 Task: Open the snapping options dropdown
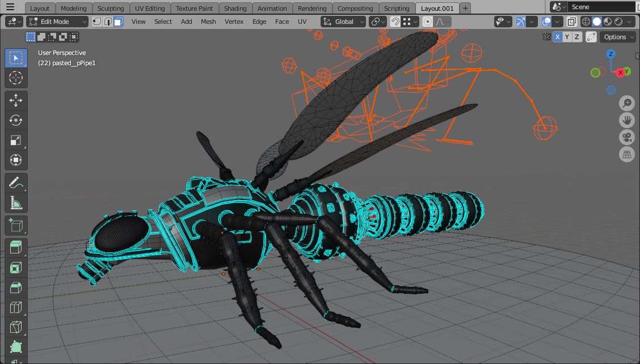pyautogui.click(x=410, y=22)
